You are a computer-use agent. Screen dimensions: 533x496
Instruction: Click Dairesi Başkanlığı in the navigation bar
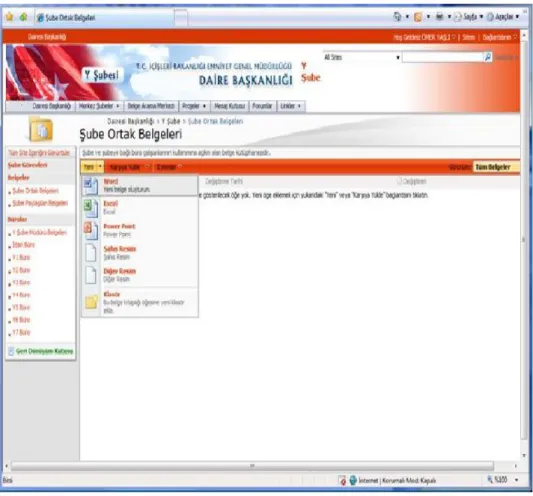(x=52, y=106)
